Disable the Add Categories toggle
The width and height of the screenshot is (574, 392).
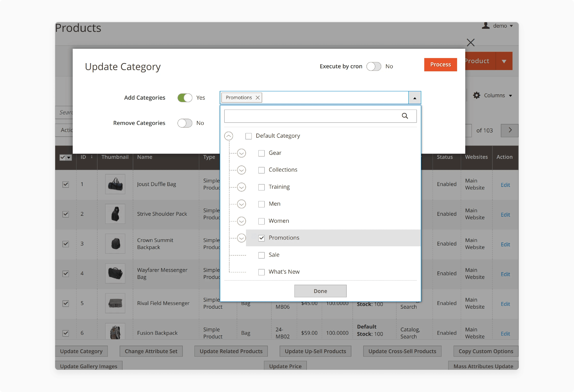(x=184, y=98)
